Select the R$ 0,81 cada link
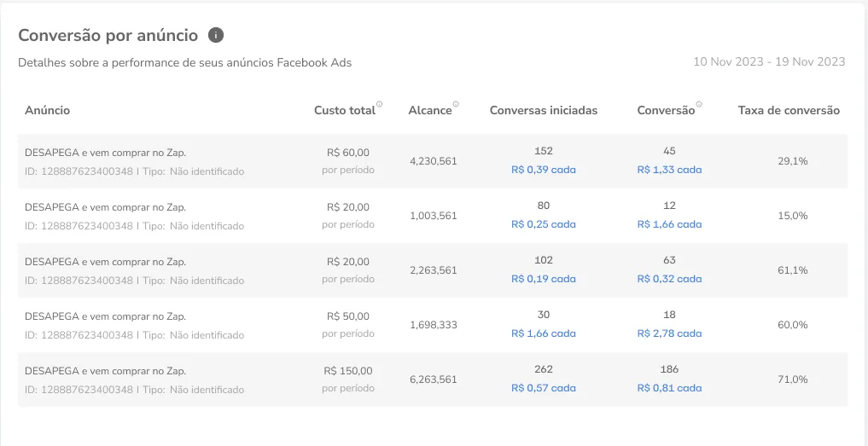The width and height of the screenshot is (868, 446). click(x=669, y=388)
